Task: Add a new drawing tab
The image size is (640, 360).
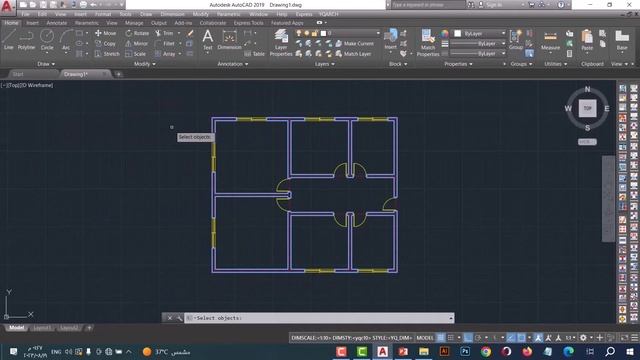Action: pos(118,74)
